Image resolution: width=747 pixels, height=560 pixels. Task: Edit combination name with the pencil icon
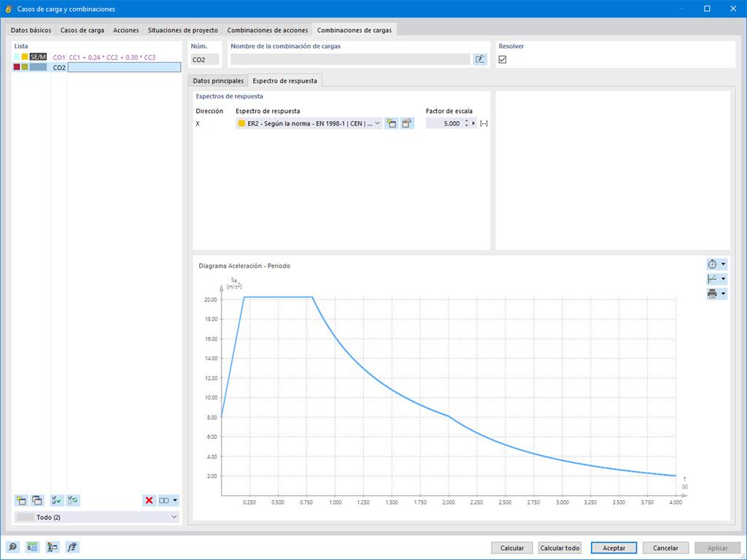[480, 60]
